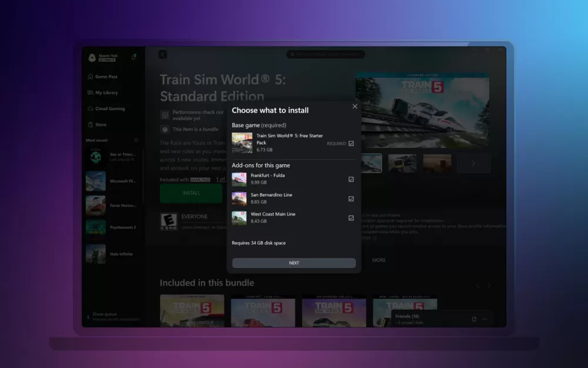Open the Store section
Viewport: 588px width, 368px height.
point(97,125)
